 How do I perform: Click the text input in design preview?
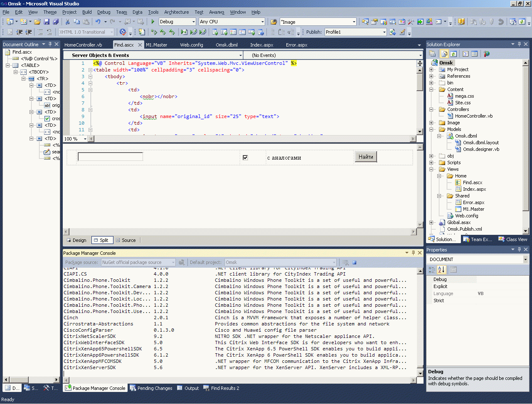(110, 157)
